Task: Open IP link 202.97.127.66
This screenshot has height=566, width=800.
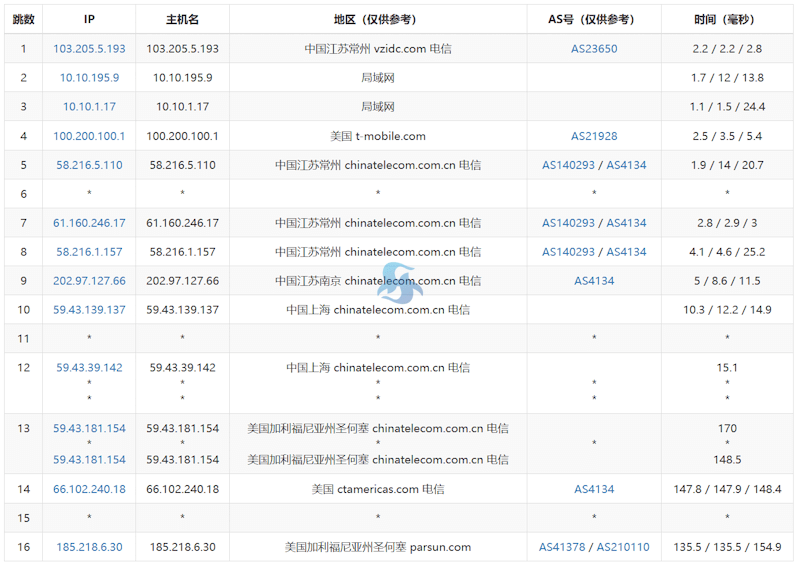Action: [x=89, y=281]
